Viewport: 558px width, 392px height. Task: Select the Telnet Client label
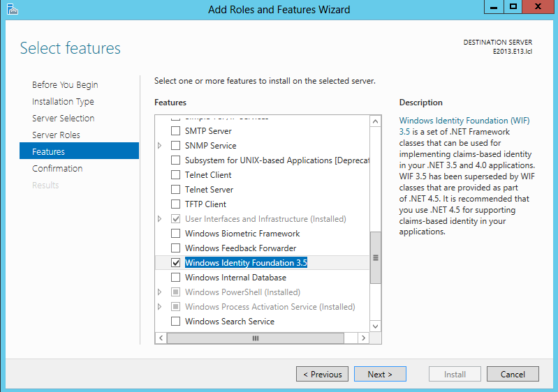point(208,175)
